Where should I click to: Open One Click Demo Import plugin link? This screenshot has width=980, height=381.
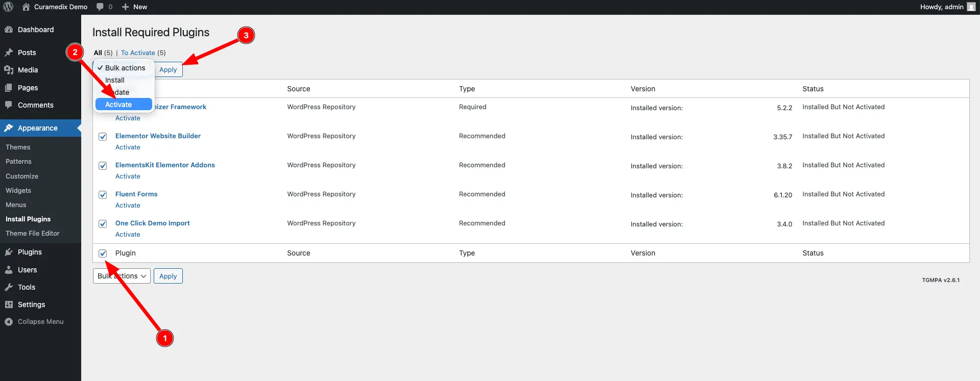152,223
